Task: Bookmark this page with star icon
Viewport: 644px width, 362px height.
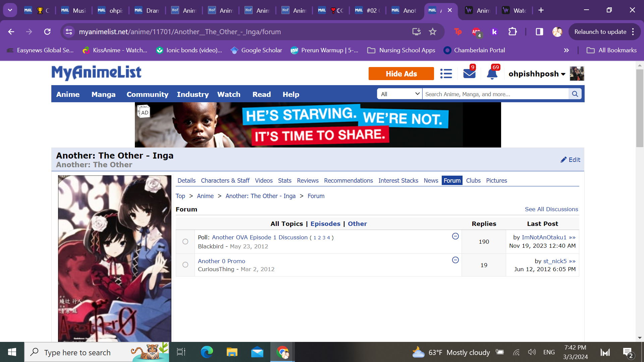Action: (433, 32)
